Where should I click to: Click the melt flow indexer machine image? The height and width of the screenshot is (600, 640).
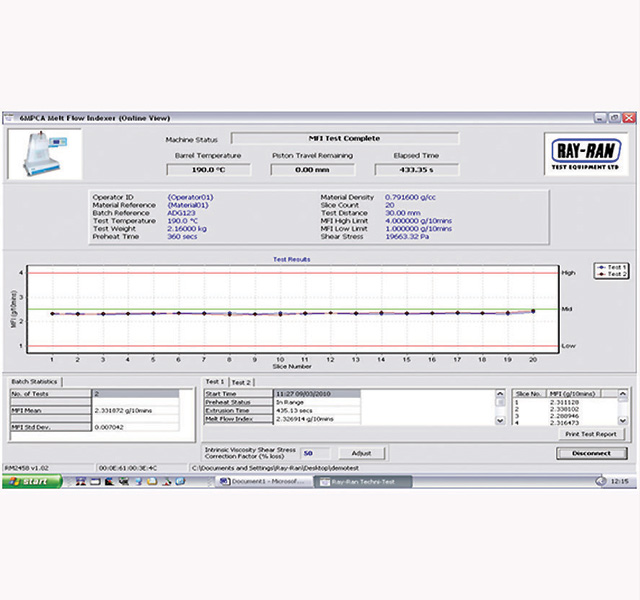45,154
